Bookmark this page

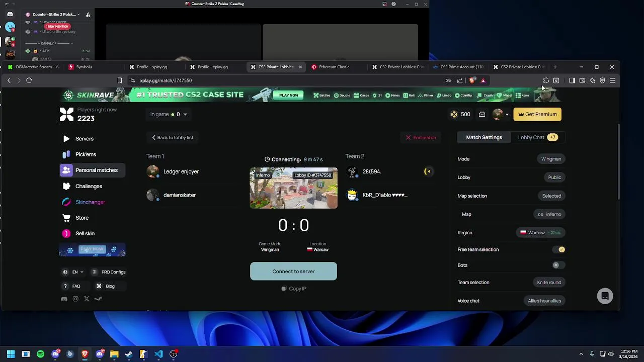[x=119, y=80]
